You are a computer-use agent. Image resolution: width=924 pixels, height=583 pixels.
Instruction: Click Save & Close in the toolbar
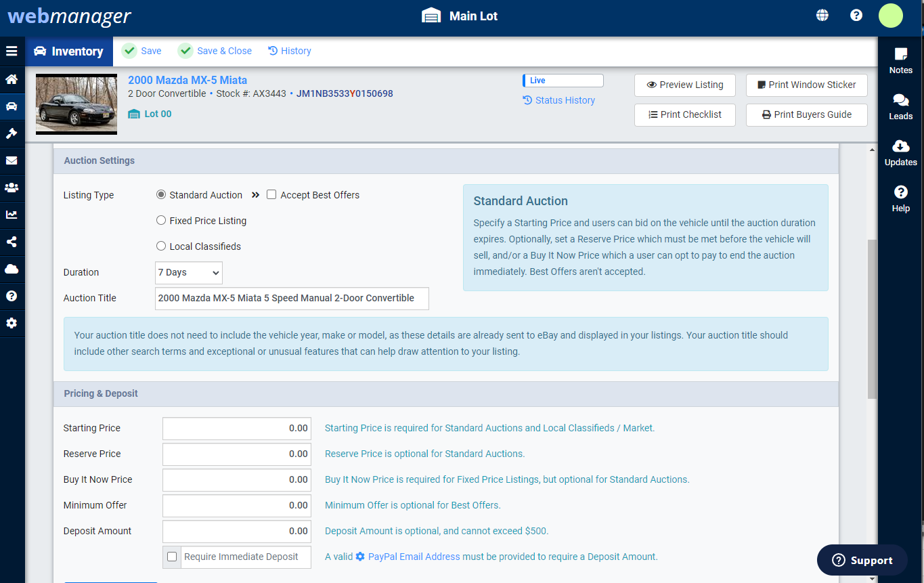tap(215, 51)
